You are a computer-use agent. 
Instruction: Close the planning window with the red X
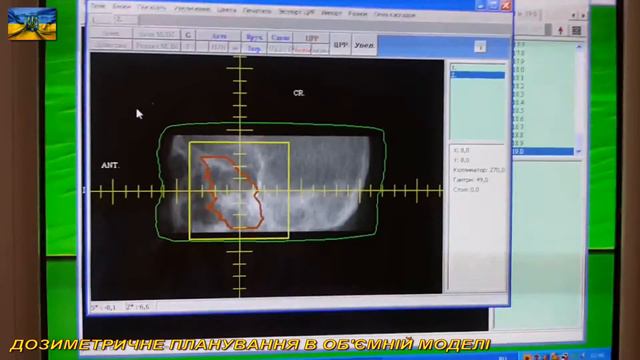click(506, 5)
